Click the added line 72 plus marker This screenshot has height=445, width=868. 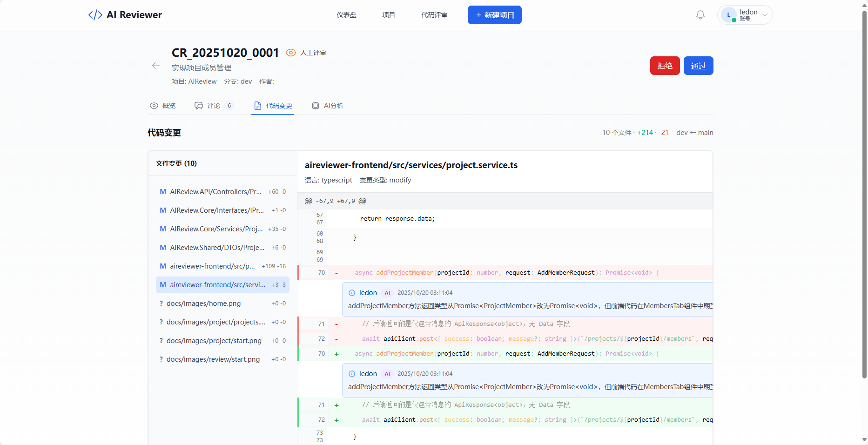pyautogui.click(x=336, y=420)
